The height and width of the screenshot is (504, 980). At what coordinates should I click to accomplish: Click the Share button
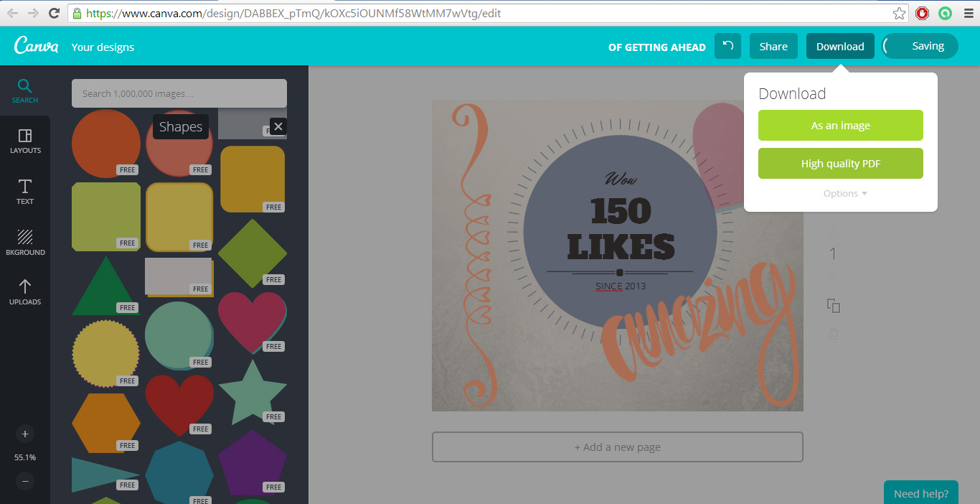[773, 46]
